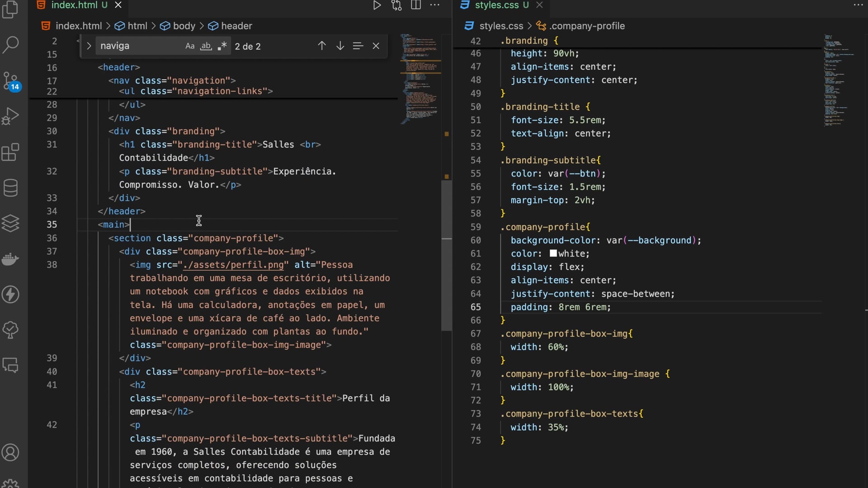Open the Docker view in sidebar
The height and width of the screenshot is (488, 868).
(x=10, y=259)
